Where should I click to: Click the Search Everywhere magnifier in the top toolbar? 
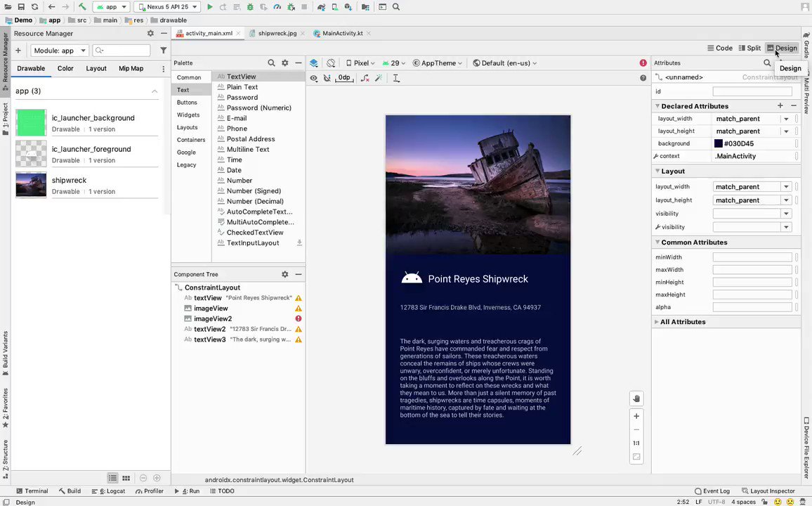(x=396, y=7)
